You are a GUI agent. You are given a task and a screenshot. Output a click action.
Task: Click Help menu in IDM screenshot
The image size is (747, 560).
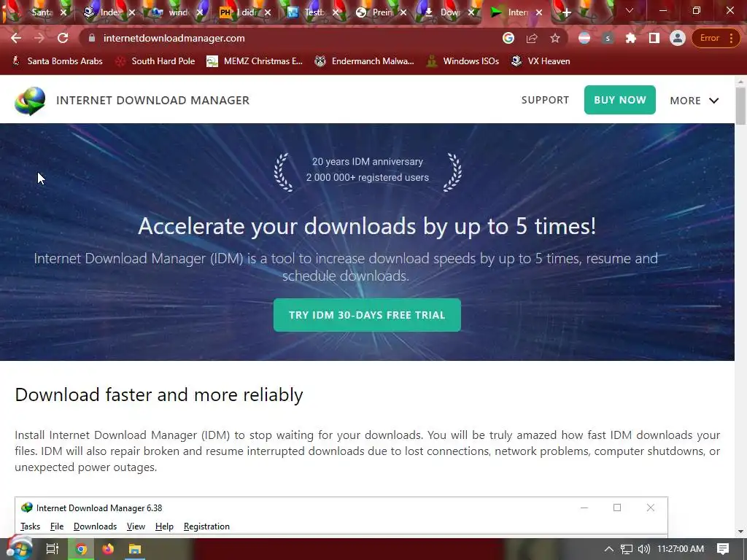pos(164,526)
